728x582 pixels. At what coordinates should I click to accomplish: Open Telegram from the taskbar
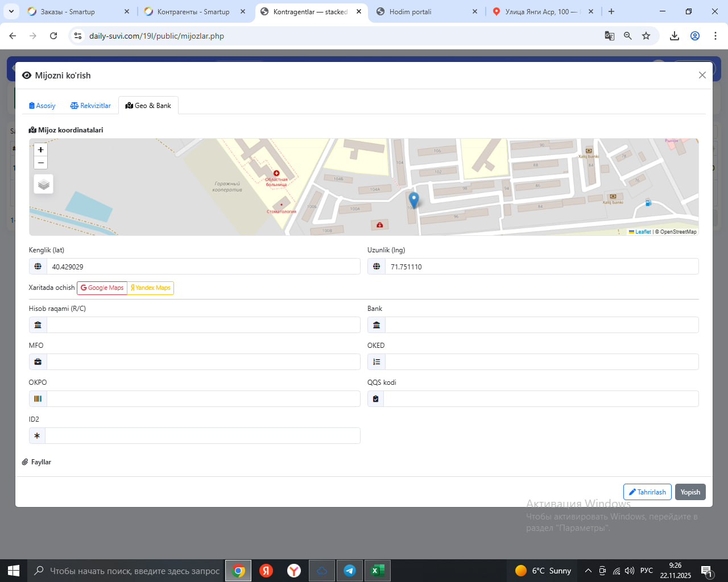pyautogui.click(x=350, y=571)
